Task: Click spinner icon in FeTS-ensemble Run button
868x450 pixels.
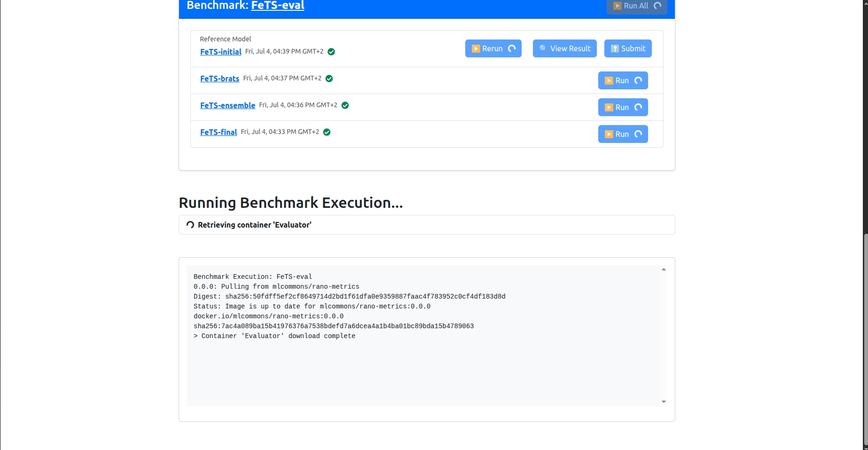Action: [638, 107]
